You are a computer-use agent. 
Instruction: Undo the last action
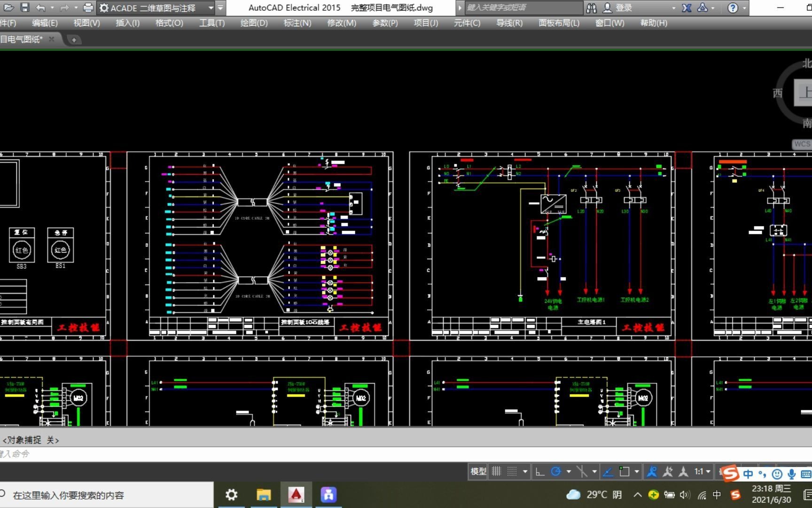[41, 8]
